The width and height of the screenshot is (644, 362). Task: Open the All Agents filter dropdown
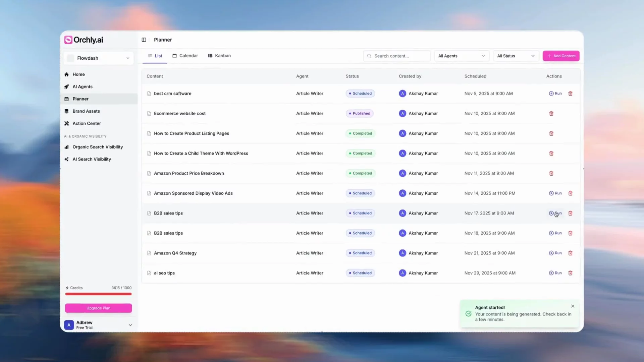point(461,56)
